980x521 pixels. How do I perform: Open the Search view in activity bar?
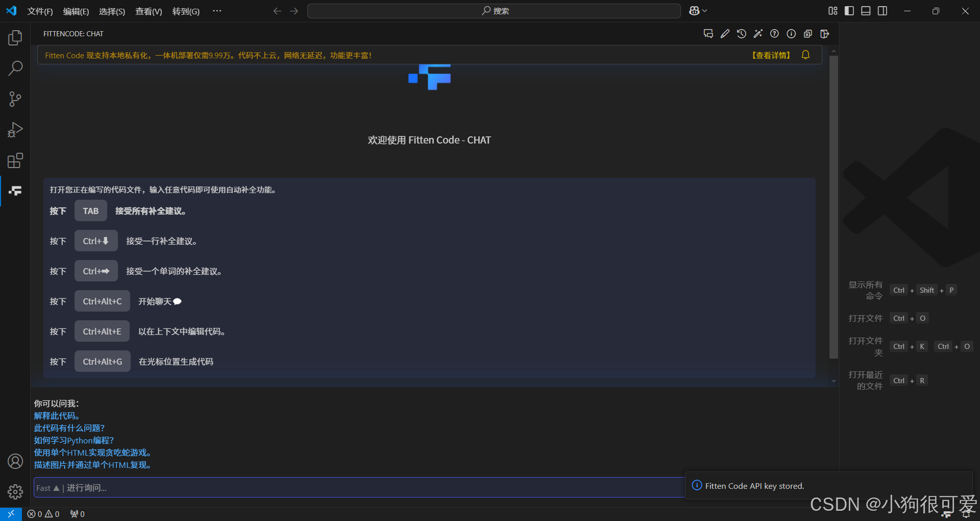(15, 68)
